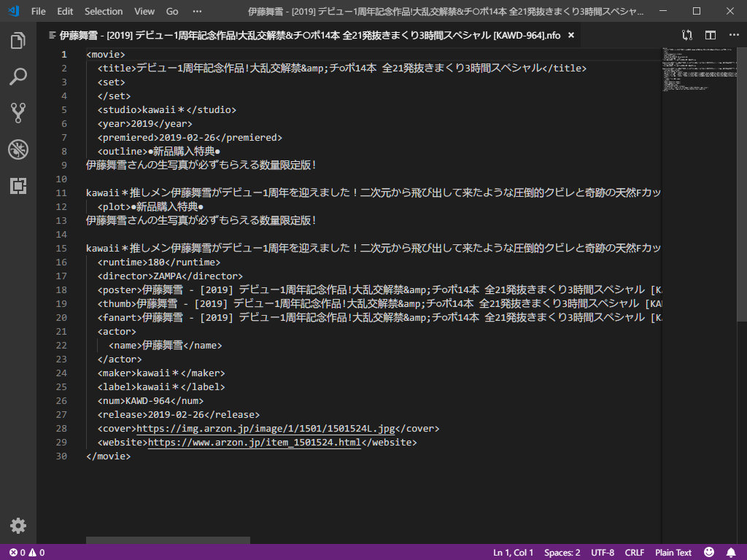
Task: Click Ln 1, Col 1 in status bar
Action: tap(513, 553)
